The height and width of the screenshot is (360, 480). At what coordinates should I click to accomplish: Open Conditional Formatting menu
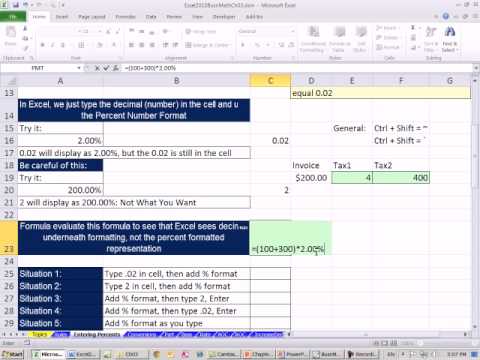pos(313,39)
